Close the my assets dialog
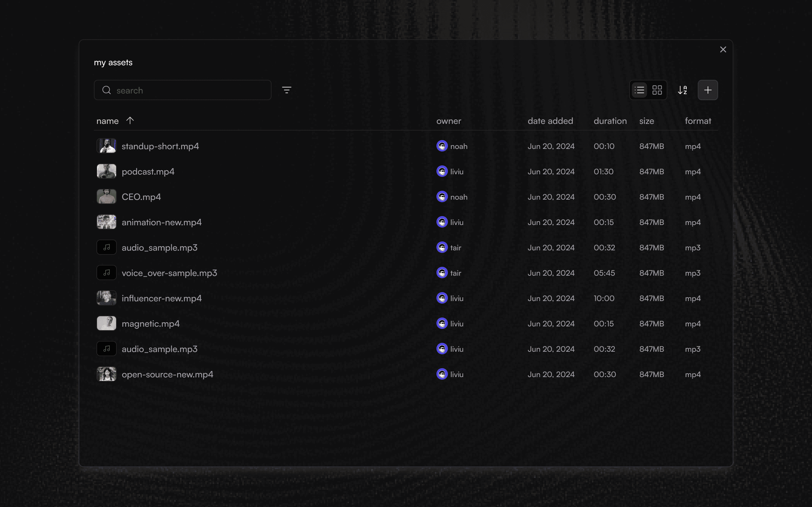This screenshot has height=507, width=812. click(x=723, y=49)
